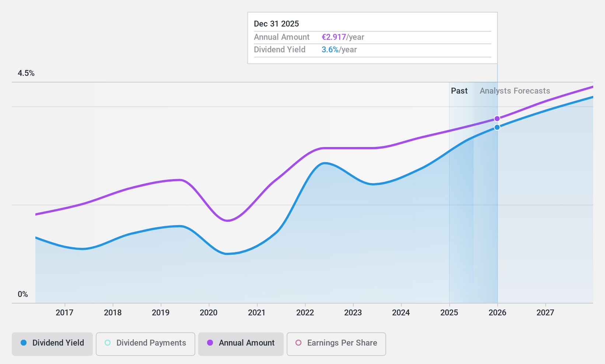Screen dimensions: 605x364
Task: Click the 2018 x-axis label
Action: click(x=113, y=313)
